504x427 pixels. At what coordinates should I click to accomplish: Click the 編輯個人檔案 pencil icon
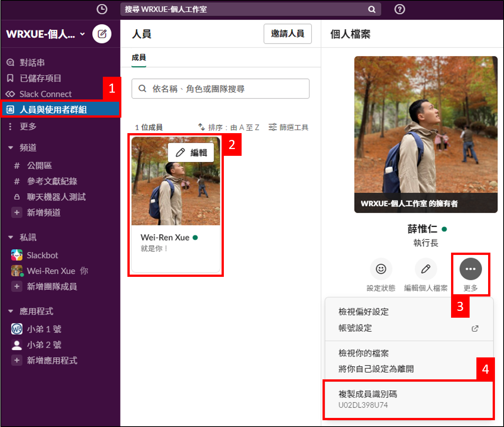[426, 269]
